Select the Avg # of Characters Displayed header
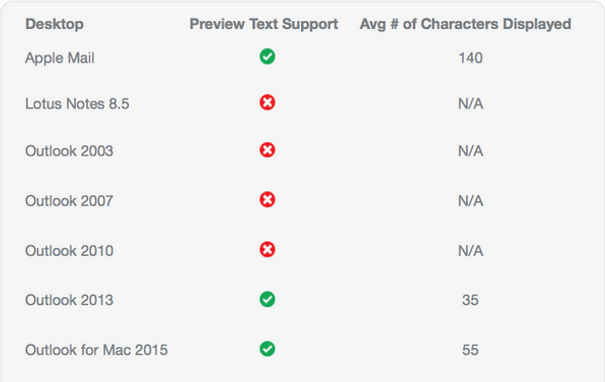This screenshot has width=605, height=382. tap(465, 24)
